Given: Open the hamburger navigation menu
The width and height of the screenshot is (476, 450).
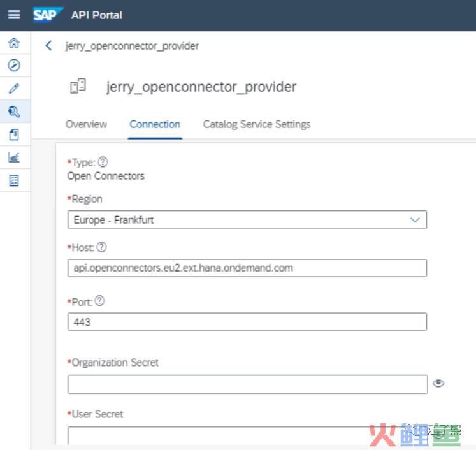Looking at the screenshot, I should pyautogui.click(x=14, y=15).
